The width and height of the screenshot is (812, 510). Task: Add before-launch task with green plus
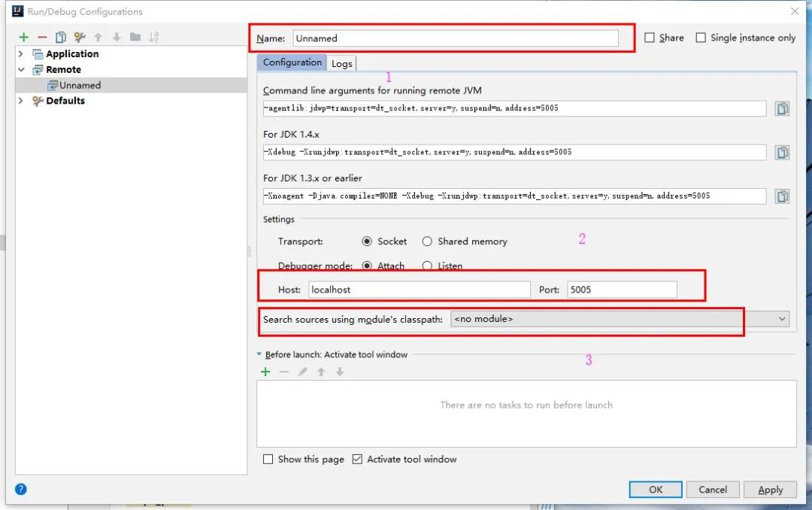tap(265, 372)
